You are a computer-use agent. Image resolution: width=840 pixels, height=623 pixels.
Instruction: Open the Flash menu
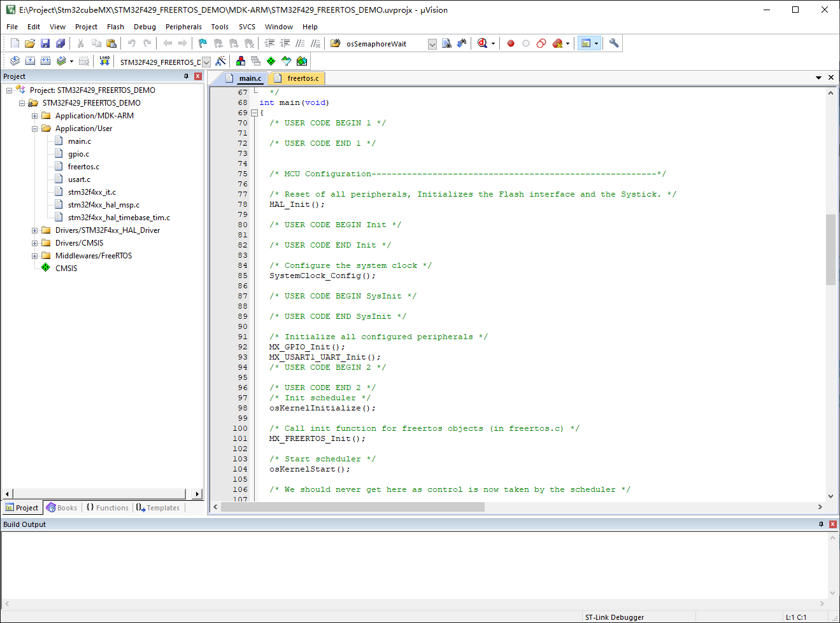click(x=115, y=27)
